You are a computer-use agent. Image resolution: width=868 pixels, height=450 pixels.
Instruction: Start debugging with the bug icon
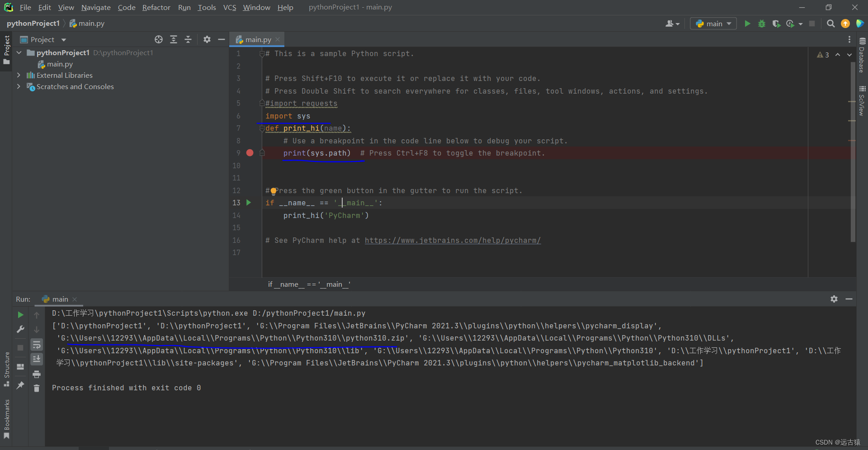pyautogui.click(x=762, y=23)
